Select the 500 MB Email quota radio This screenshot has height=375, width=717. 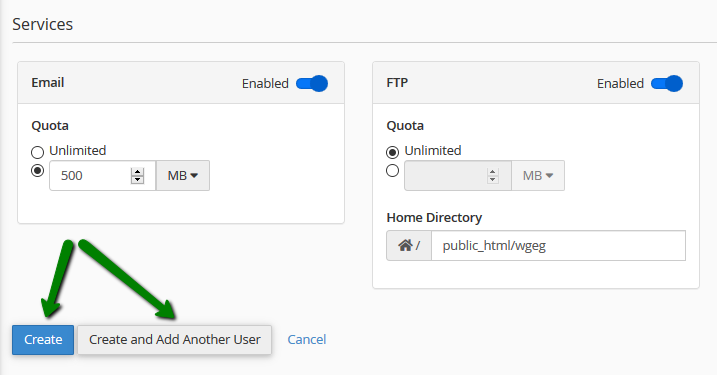coord(37,171)
